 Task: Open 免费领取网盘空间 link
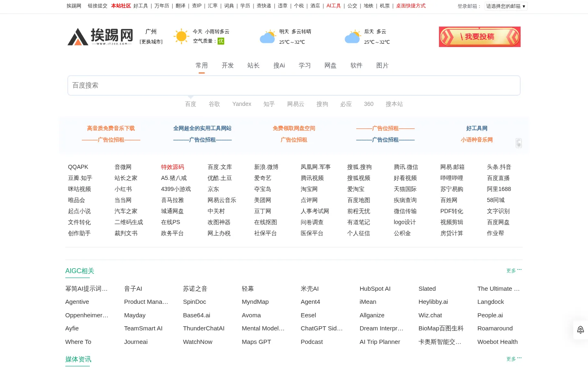294,128
